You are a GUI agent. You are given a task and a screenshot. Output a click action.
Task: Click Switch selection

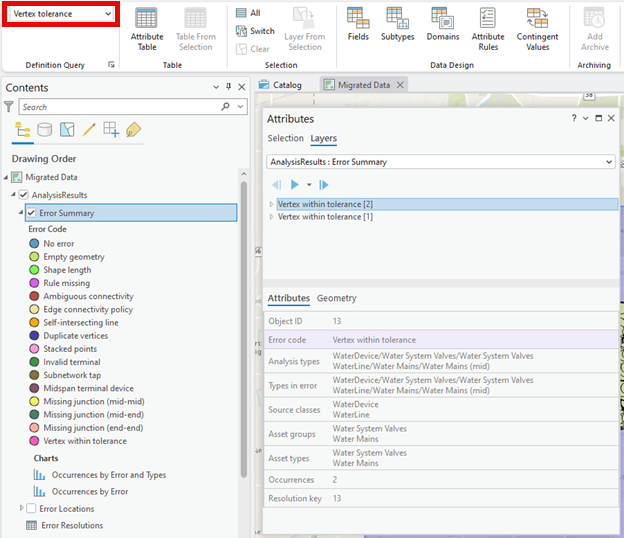255,31
